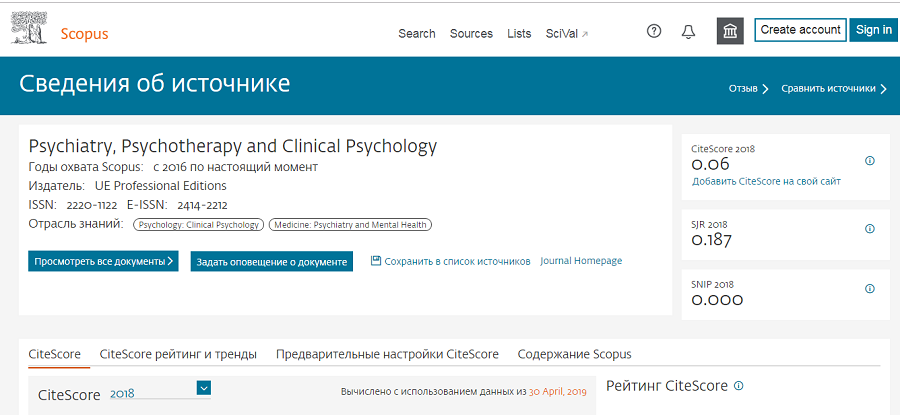900x415 pixels.
Task: Show info icon next to SNIP 2018
Action: click(870, 289)
